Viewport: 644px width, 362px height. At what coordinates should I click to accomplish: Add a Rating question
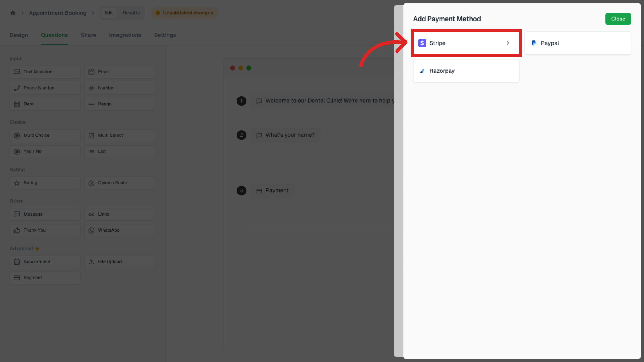45,183
